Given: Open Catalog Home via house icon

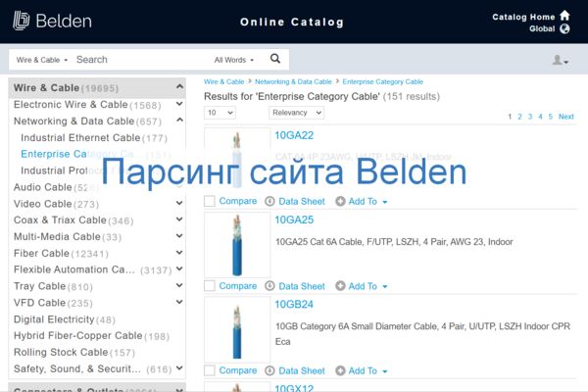Looking at the screenshot, I should (564, 16).
